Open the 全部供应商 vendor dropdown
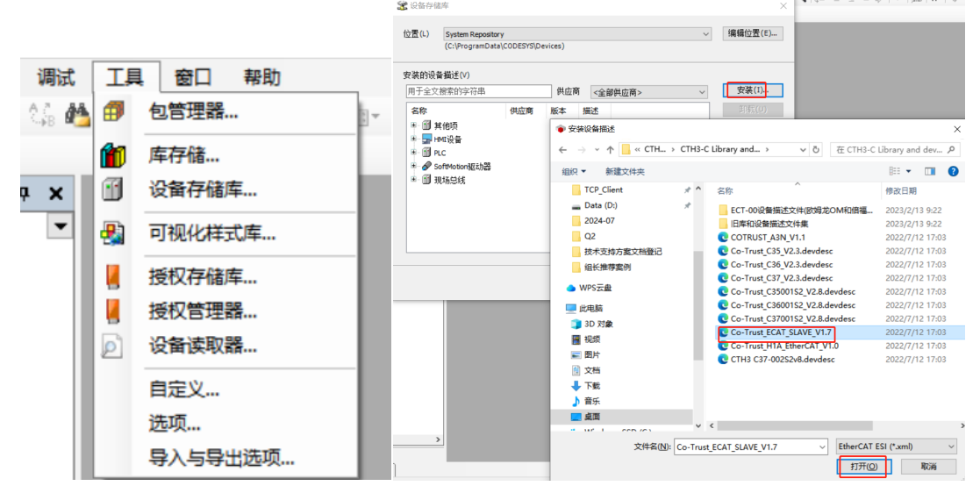The height and width of the screenshot is (493, 980). click(x=648, y=92)
